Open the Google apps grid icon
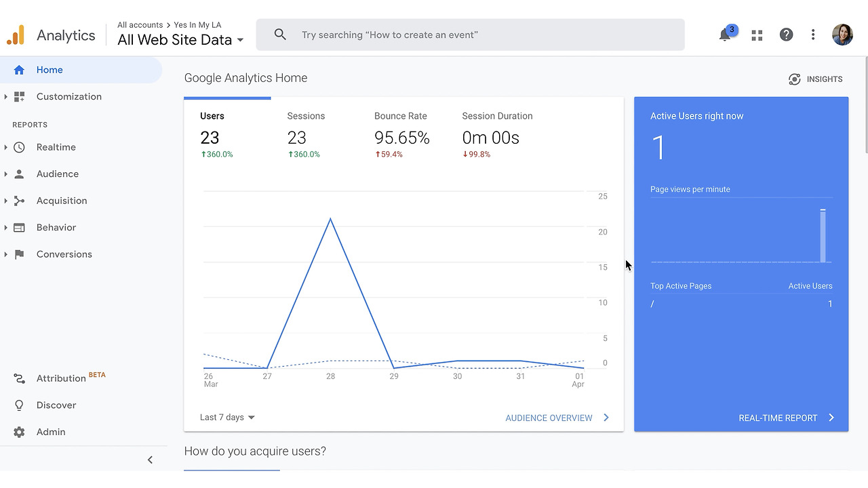The image size is (868, 488). [x=757, y=35]
